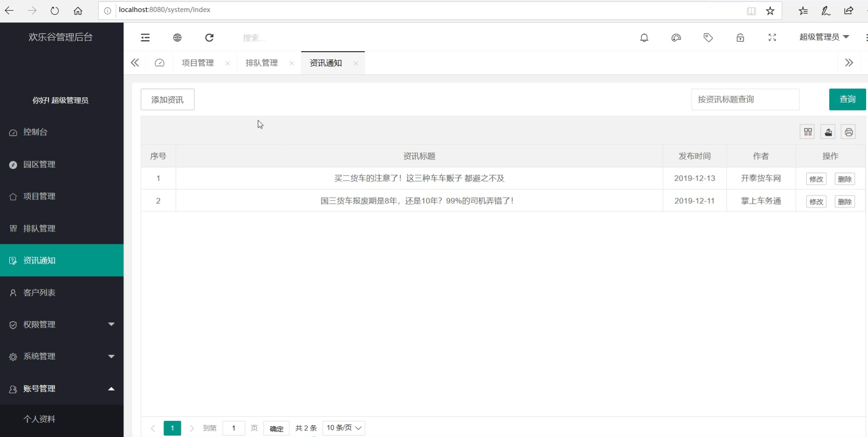The image size is (868, 437).
Task: Click the title 买二货车的注意了！这三种车车贩子 都避之不及
Action: click(x=419, y=178)
